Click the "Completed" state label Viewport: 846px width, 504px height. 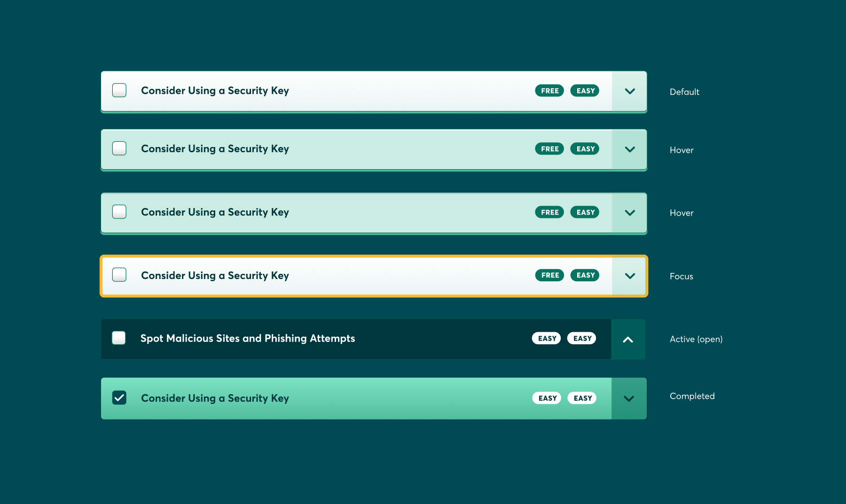pos(692,396)
